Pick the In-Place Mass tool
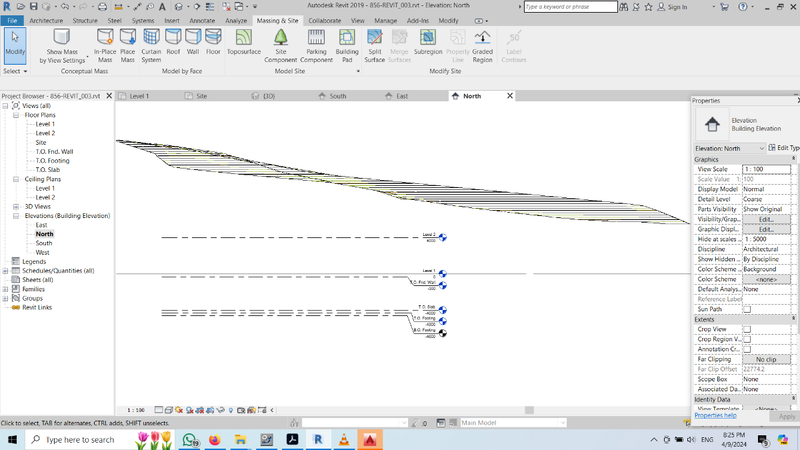This screenshot has height=450, width=800. tap(105, 43)
